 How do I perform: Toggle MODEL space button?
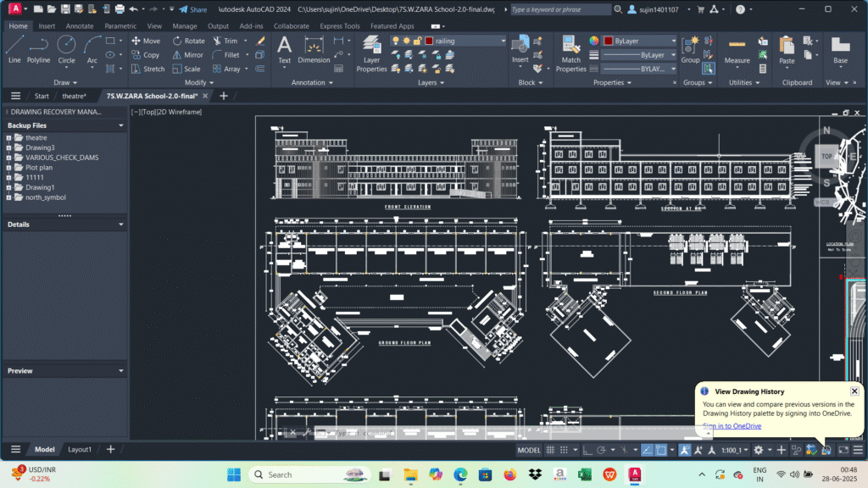tap(529, 450)
